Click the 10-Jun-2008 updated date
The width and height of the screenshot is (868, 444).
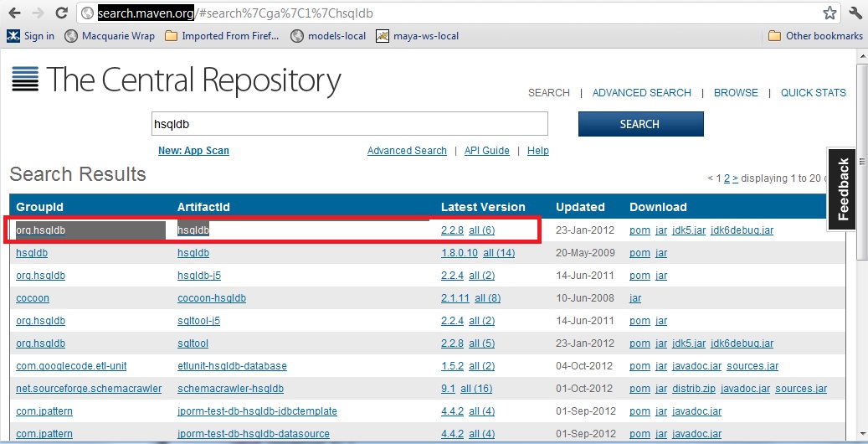[x=584, y=298]
